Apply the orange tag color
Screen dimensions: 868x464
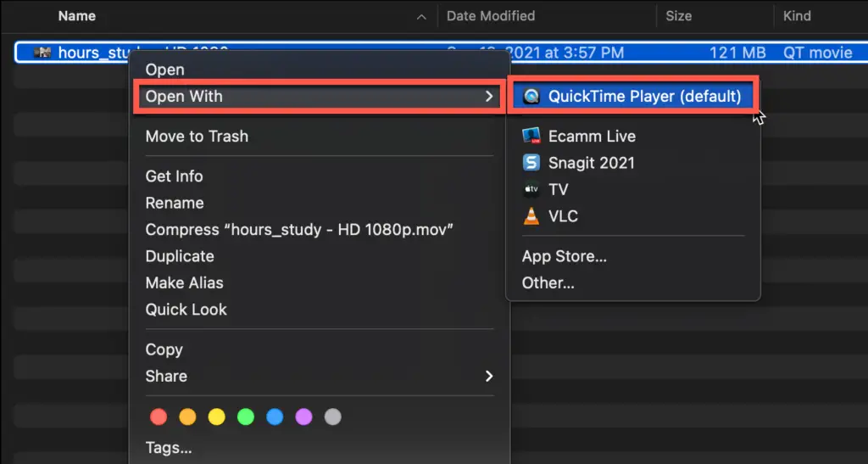187,417
